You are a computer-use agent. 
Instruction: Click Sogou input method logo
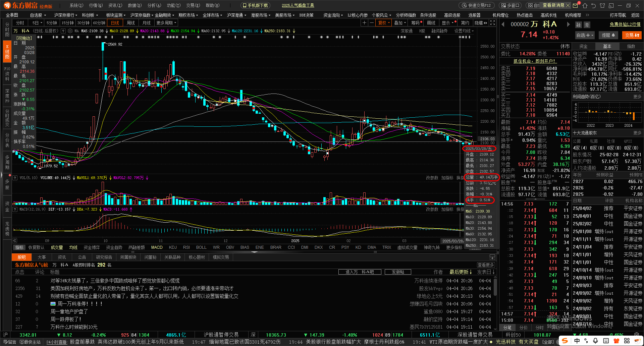click(565, 341)
